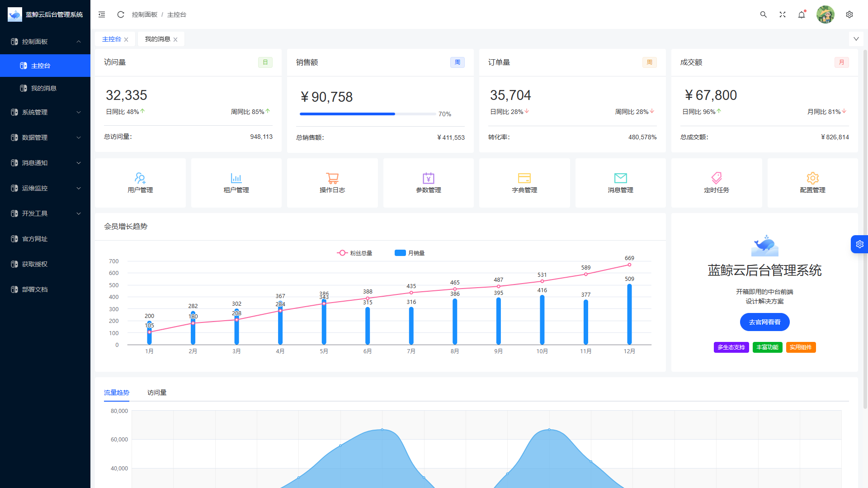Open the notification bell

802,14
